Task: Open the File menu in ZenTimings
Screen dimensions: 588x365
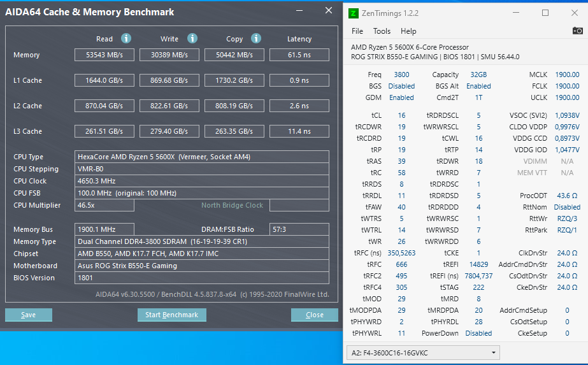Action: coord(357,31)
